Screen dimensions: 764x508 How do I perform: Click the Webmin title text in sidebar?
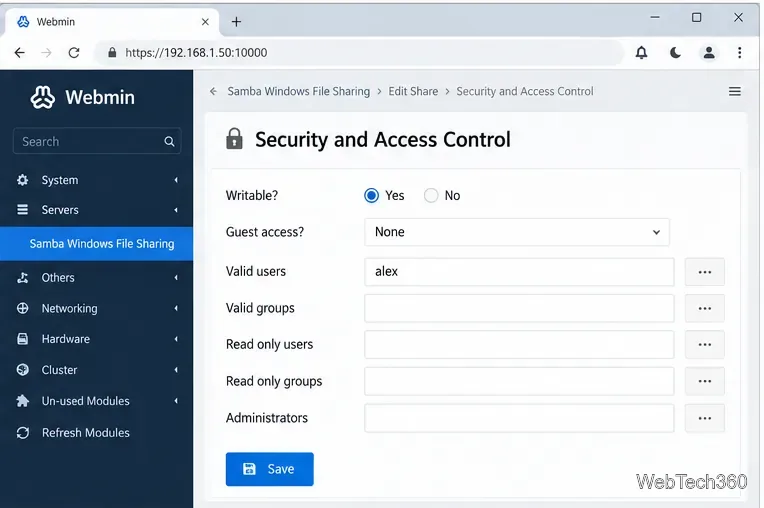(100, 97)
